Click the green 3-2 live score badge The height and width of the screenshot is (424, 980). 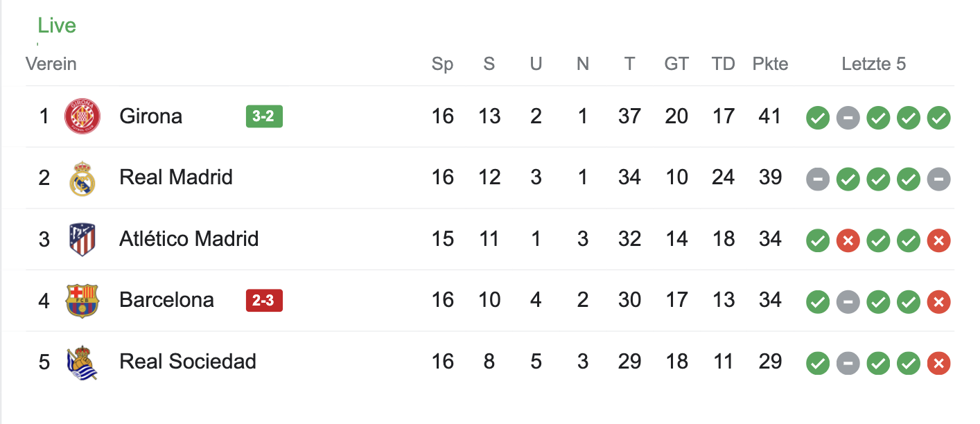point(264,116)
